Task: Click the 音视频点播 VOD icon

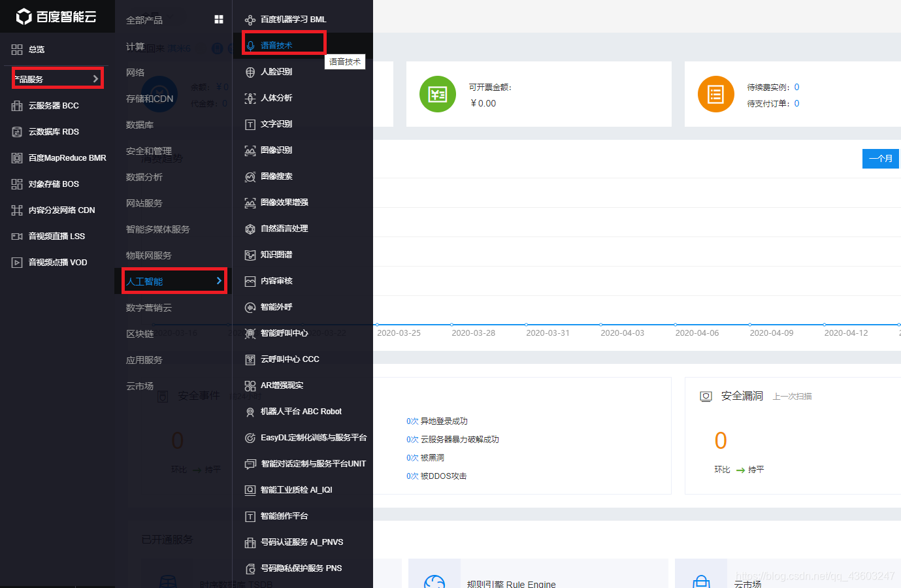Action: coord(17,263)
